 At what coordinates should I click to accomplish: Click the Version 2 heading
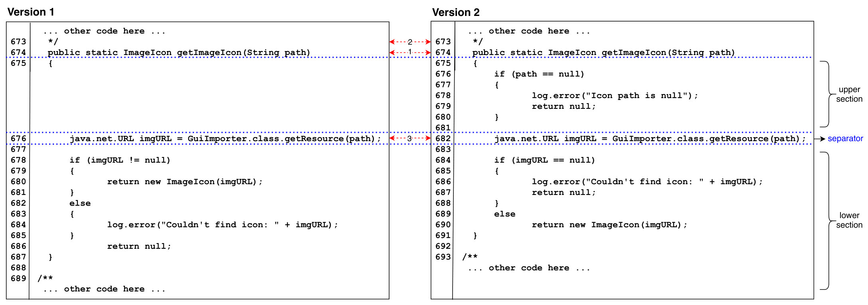(456, 12)
